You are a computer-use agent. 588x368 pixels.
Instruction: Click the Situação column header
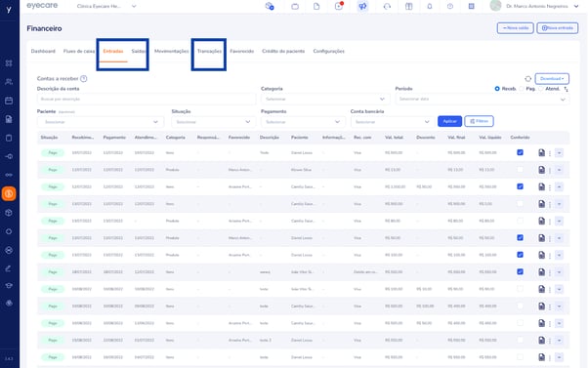point(49,138)
